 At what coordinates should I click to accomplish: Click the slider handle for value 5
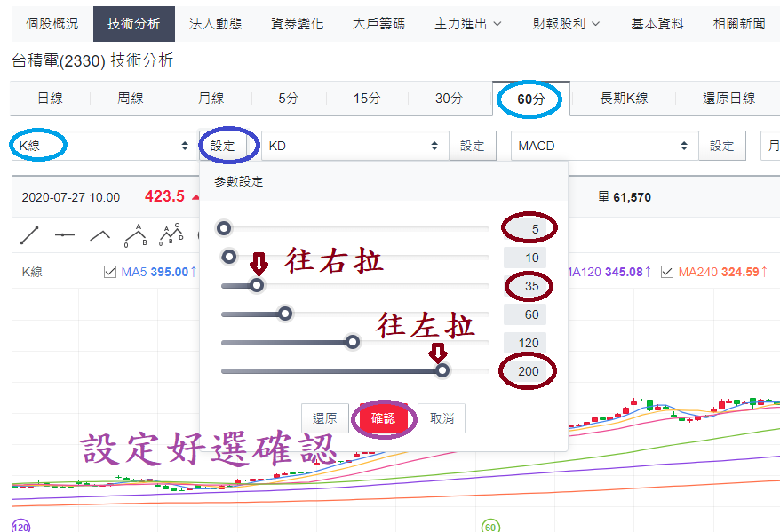(x=224, y=228)
